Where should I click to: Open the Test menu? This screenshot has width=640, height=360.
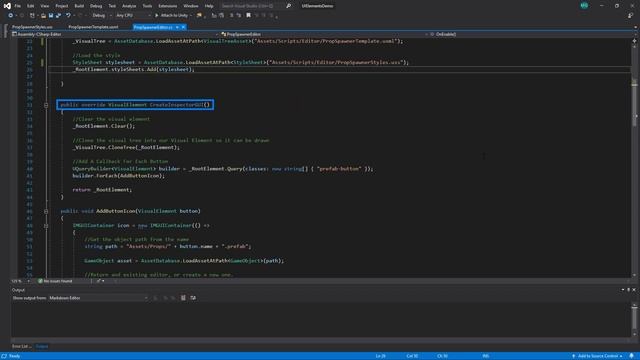pos(112,6)
